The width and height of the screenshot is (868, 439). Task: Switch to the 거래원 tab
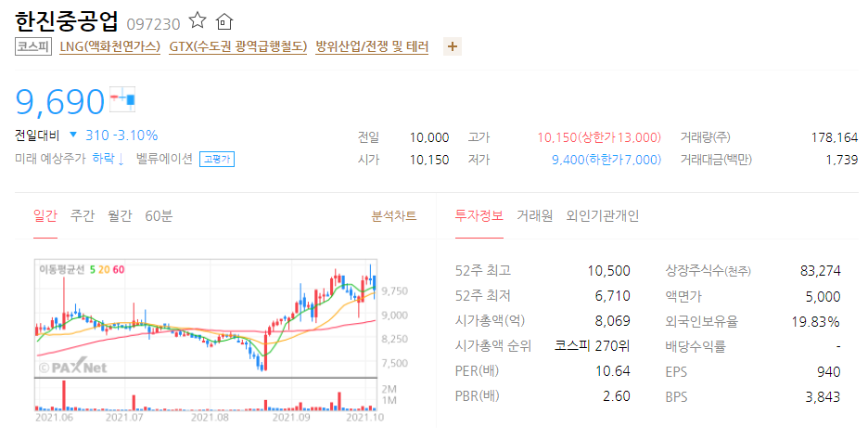pyautogui.click(x=535, y=215)
